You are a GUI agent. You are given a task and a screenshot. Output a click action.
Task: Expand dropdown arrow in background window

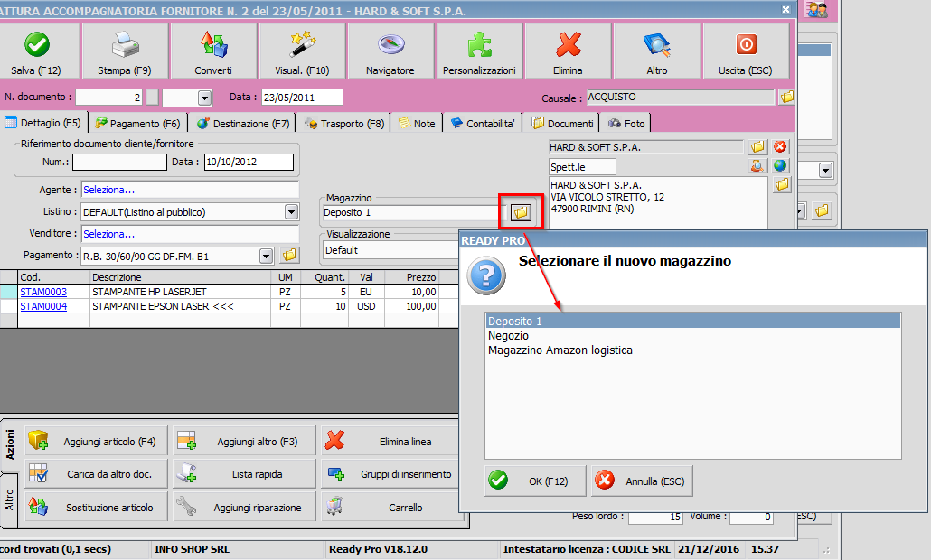[825, 170]
